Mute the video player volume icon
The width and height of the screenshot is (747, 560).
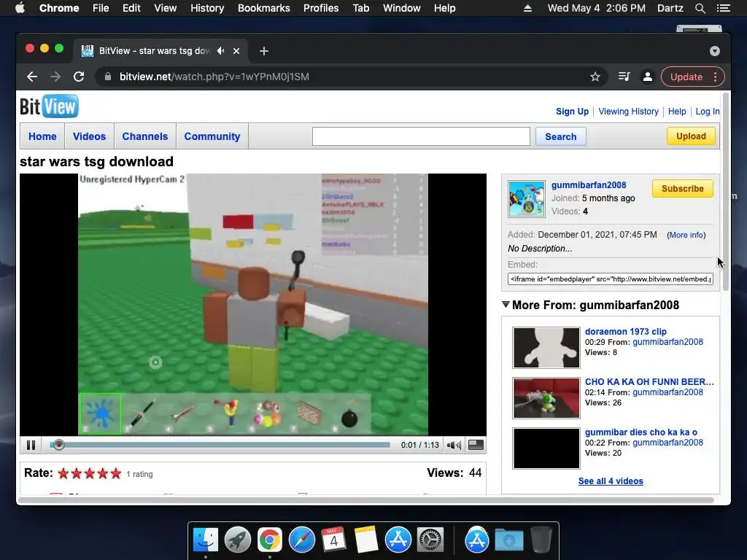tap(454, 445)
